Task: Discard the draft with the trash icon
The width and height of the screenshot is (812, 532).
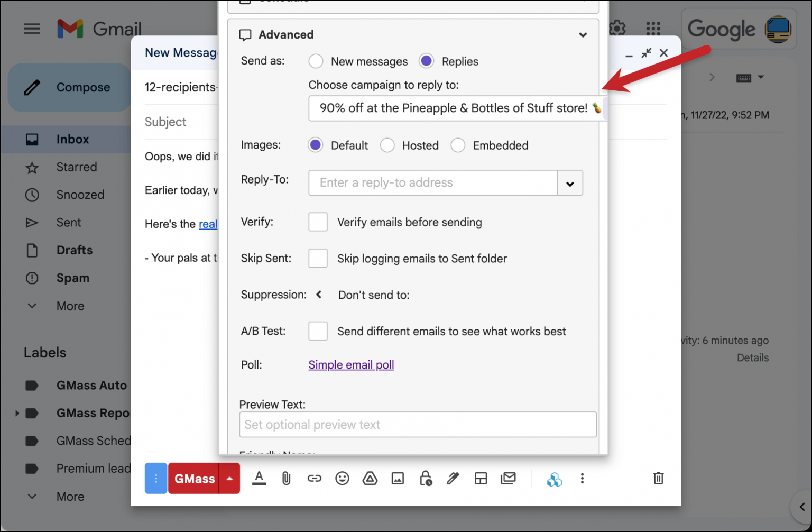Action: click(658, 478)
